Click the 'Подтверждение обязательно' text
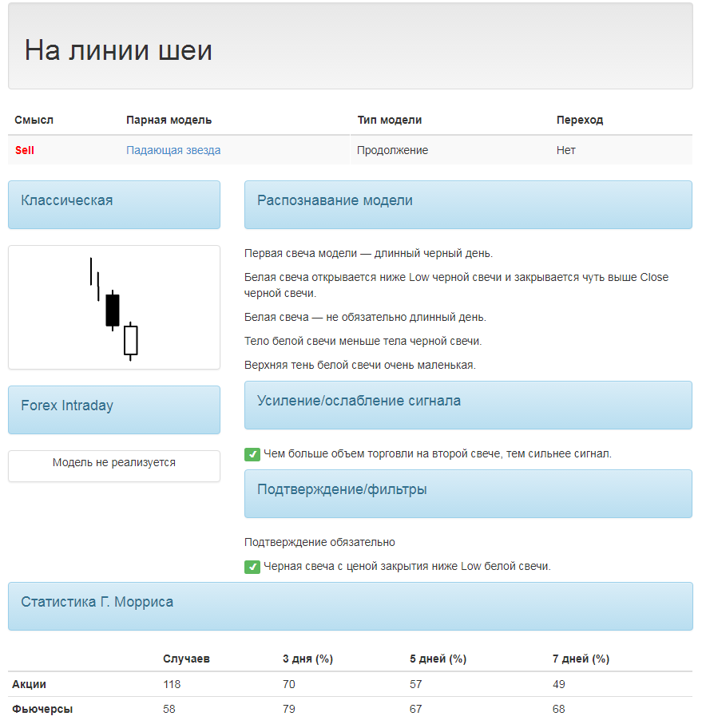The width and height of the screenshot is (702, 728). 319,542
